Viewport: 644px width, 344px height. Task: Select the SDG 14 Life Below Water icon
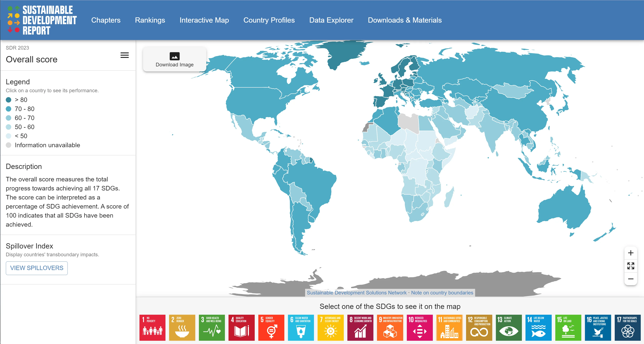click(539, 328)
